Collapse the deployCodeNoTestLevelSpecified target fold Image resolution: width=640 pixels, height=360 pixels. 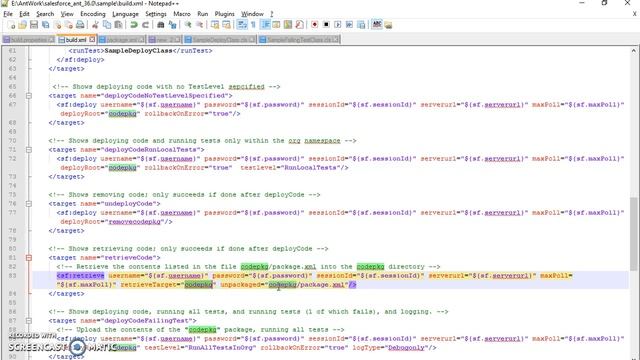pyautogui.click(x=29, y=96)
